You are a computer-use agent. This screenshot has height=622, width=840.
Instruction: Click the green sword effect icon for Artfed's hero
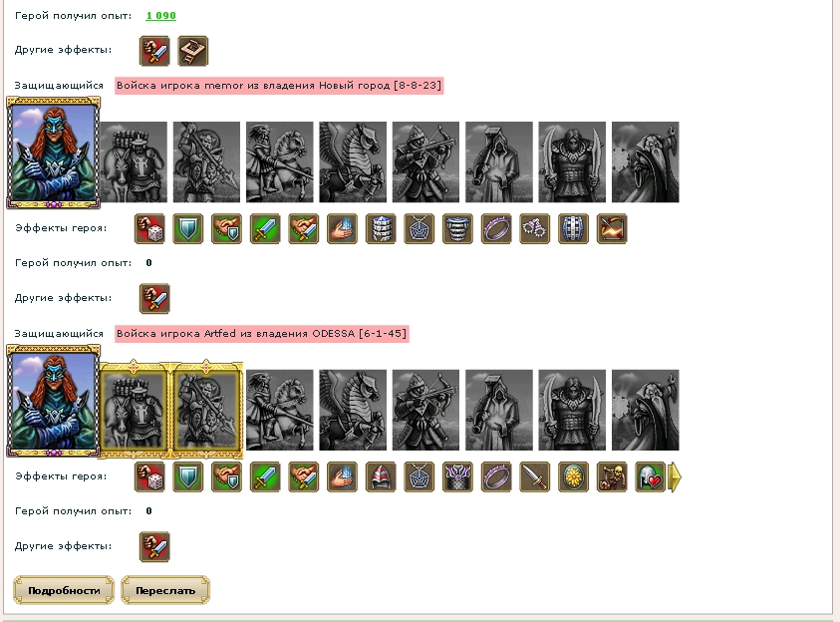265,476
